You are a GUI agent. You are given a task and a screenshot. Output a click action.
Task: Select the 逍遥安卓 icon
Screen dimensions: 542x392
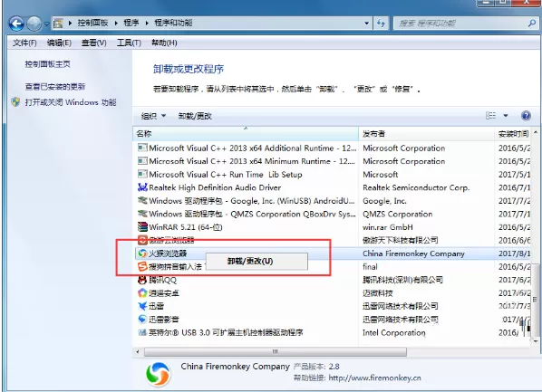142,293
